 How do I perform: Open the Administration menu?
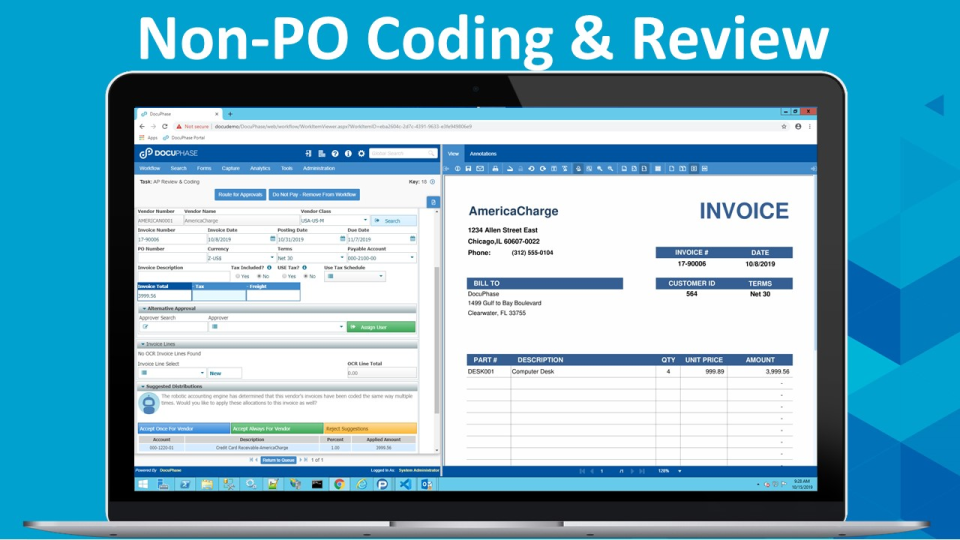(319, 168)
